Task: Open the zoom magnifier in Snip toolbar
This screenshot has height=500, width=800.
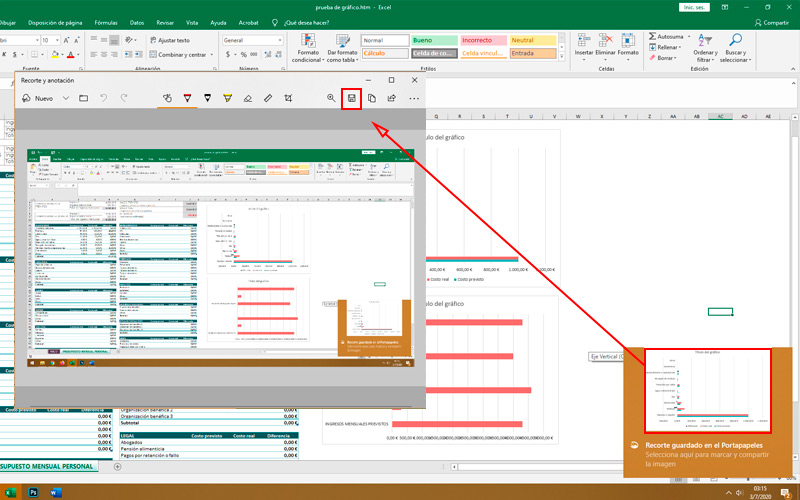Action: coord(331,98)
